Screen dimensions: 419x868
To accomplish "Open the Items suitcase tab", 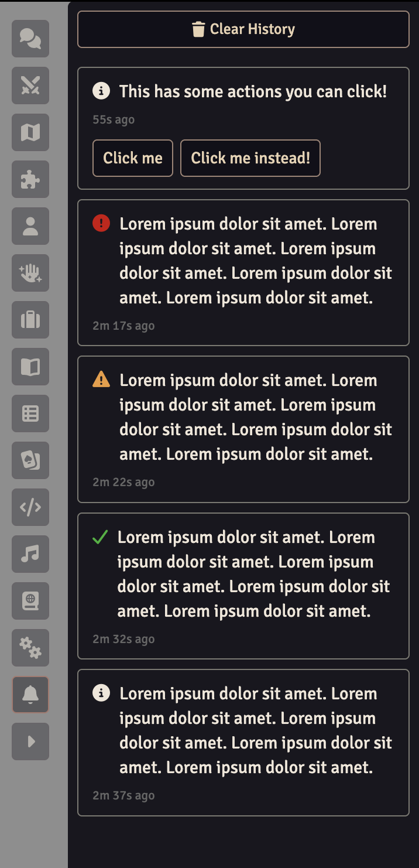I will pyautogui.click(x=30, y=320).
